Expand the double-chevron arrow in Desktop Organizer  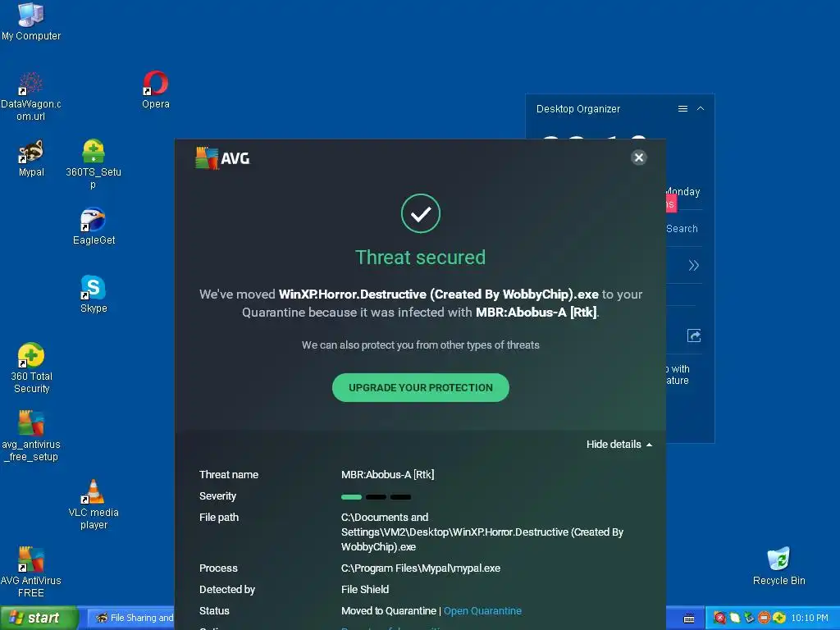(694, 265)
